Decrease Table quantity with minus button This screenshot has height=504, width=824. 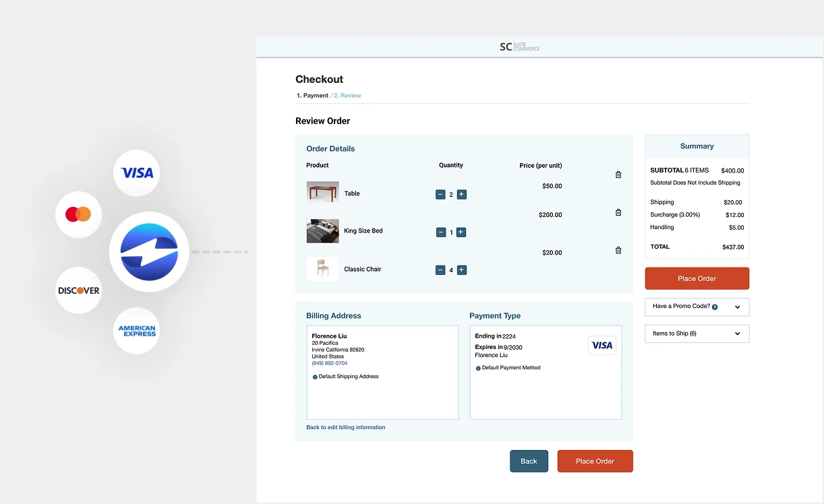[x=440, y=194]
